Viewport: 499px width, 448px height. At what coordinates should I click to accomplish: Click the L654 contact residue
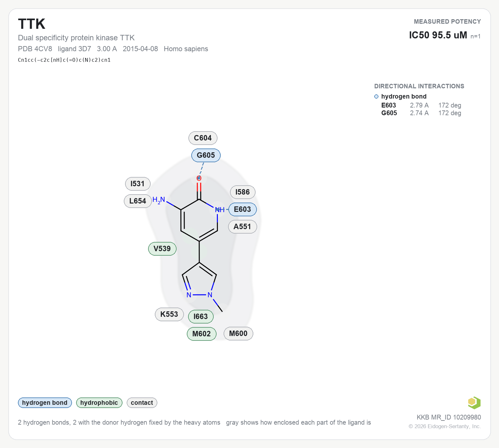click(138, 201)
